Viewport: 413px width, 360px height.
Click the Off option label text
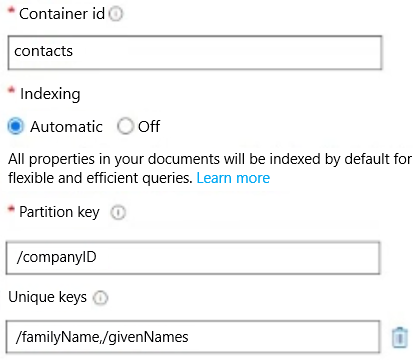tap(149, 127)
